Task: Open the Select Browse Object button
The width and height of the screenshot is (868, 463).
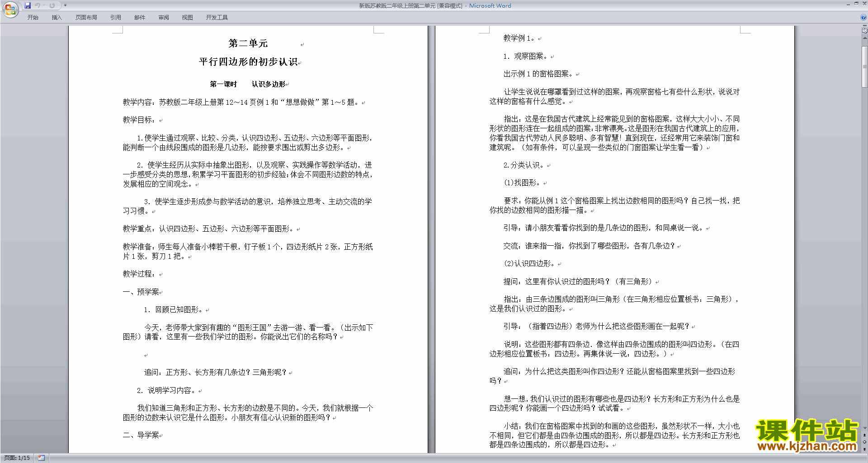Action: (865, 442)
